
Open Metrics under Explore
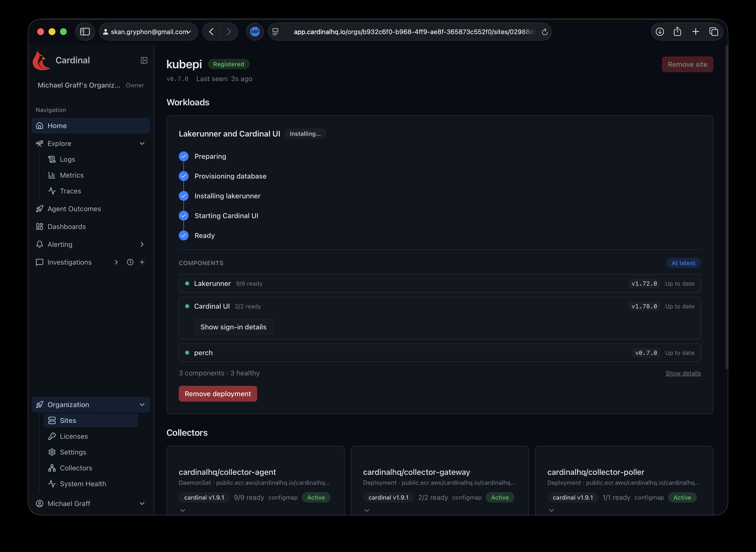tap(72, 175)
